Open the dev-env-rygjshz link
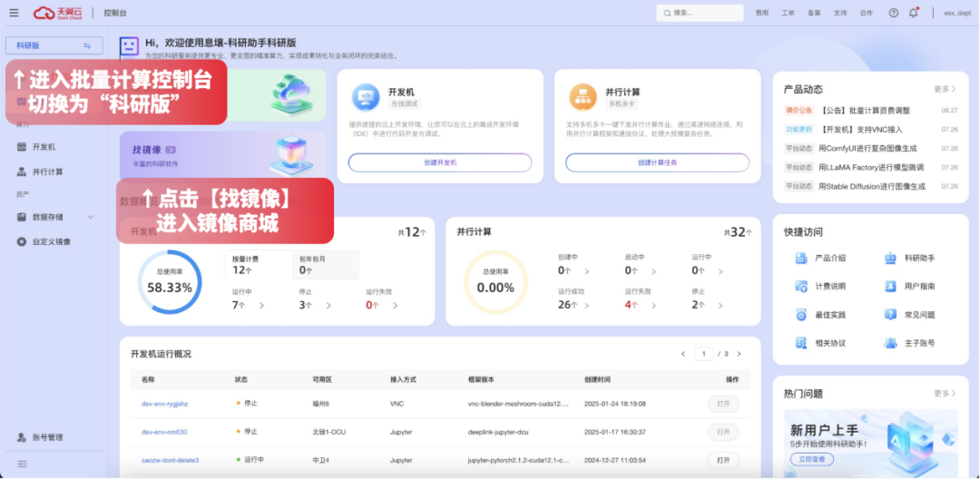Viewport: 980px width, 479px height. pos(164,404)
